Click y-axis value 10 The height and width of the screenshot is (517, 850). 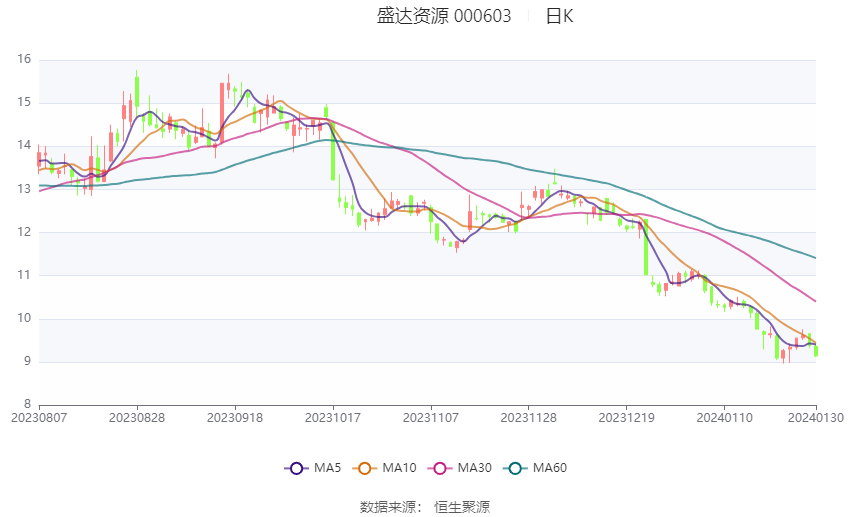(24, 318)
